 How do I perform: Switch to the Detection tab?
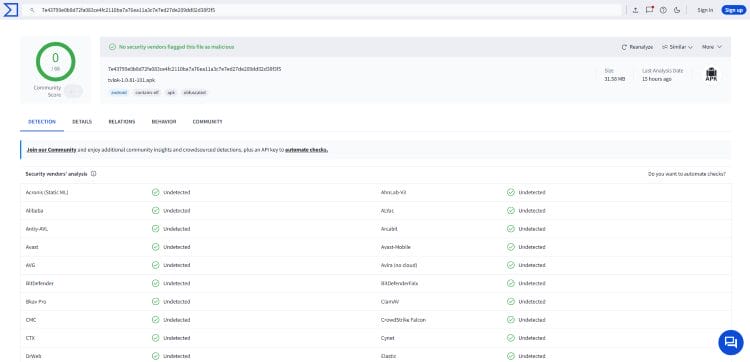coord(42,122)
